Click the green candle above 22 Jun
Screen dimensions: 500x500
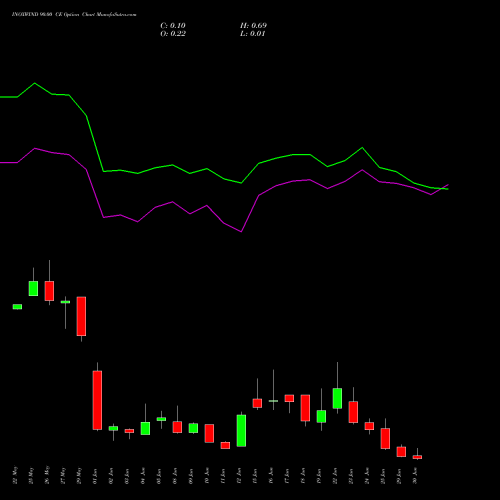tap(337, 398)
